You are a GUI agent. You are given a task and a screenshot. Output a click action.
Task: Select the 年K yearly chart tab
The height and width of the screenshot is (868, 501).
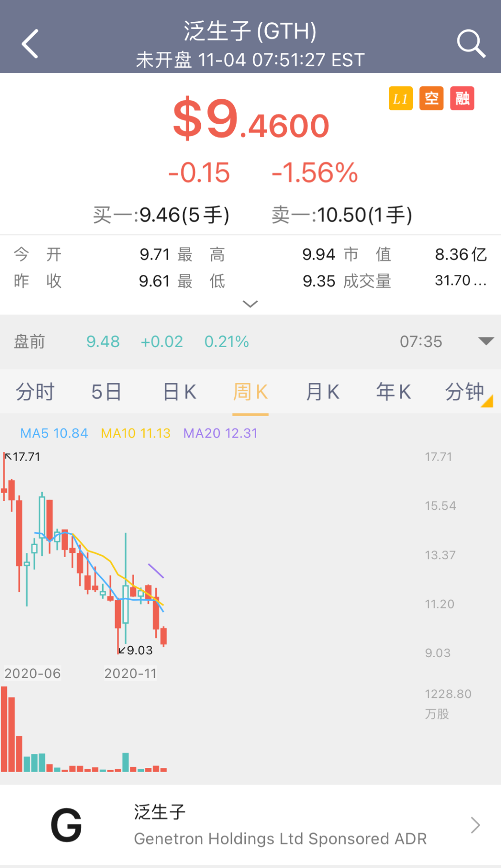click(x=393, y=392)
